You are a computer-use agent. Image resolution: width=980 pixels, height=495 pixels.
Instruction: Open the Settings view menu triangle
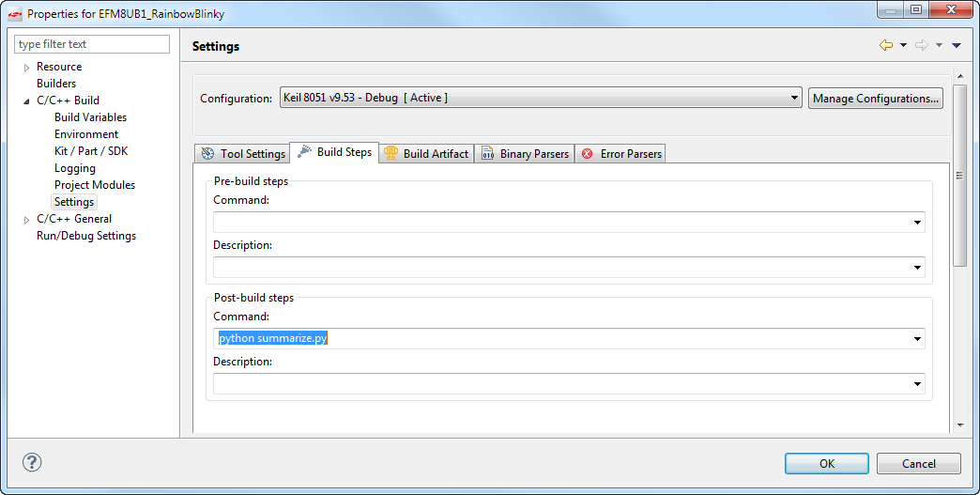click(x=956, y=45)
